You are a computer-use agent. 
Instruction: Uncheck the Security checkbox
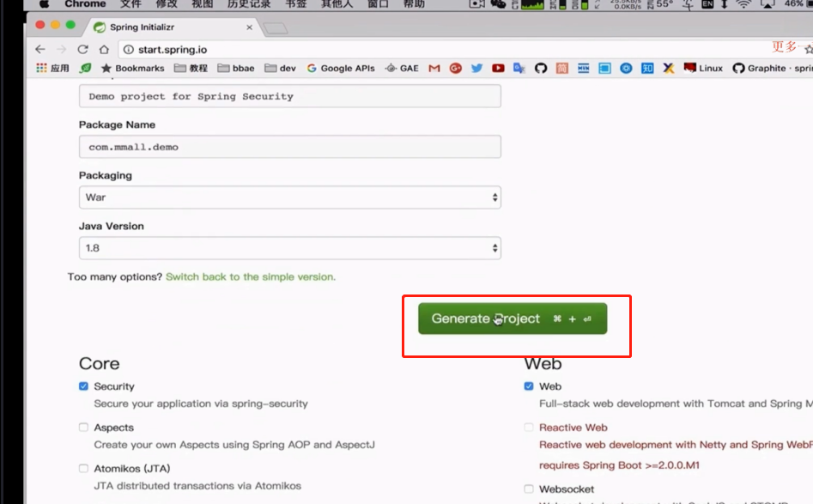pyautogui.click(x=83, y=386)
